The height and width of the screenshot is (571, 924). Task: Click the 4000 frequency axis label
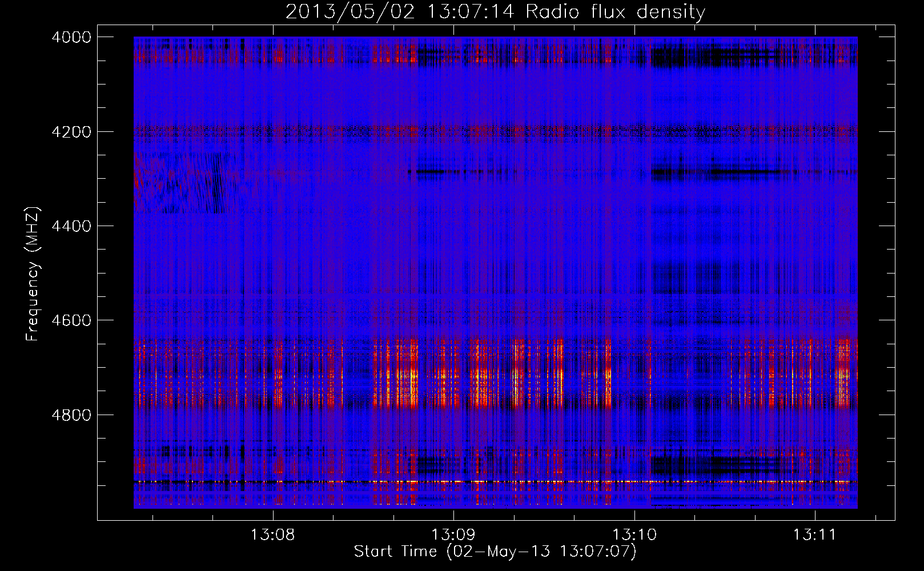click(71, 37)
